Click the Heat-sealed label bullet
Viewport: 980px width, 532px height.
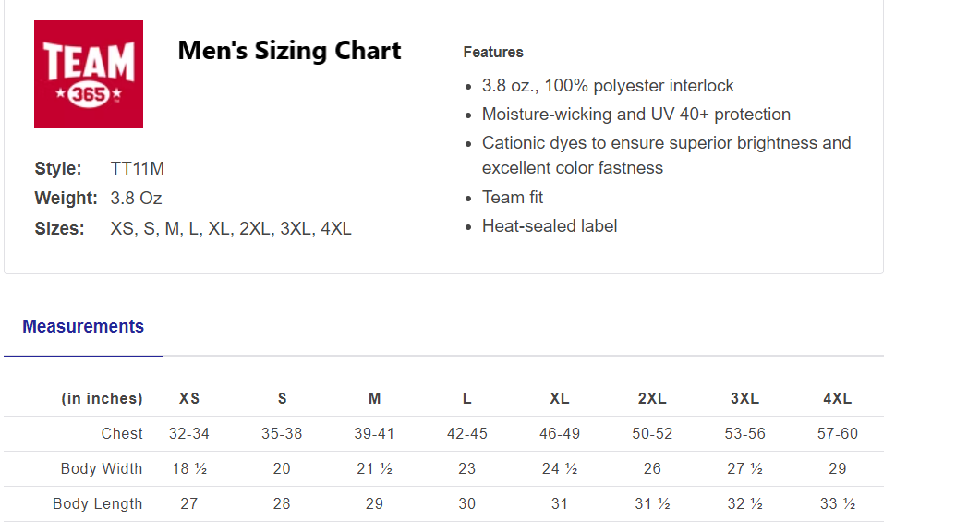(x=550, y=226)
